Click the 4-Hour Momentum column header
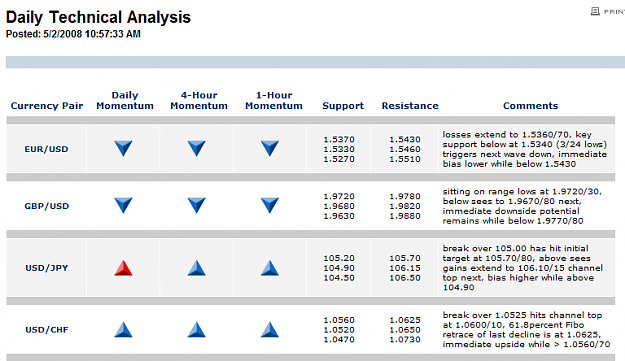Screen dimensions: 625x361 click(199, 100)
